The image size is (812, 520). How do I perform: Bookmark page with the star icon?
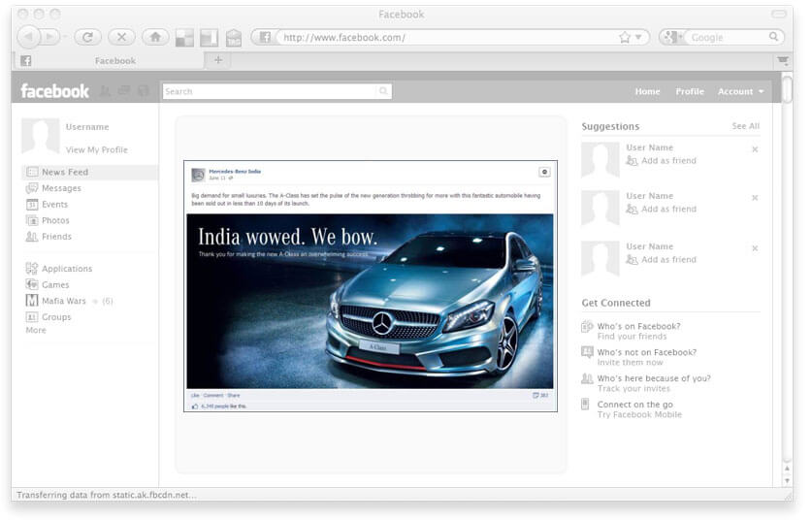click(x=625, y=37)
